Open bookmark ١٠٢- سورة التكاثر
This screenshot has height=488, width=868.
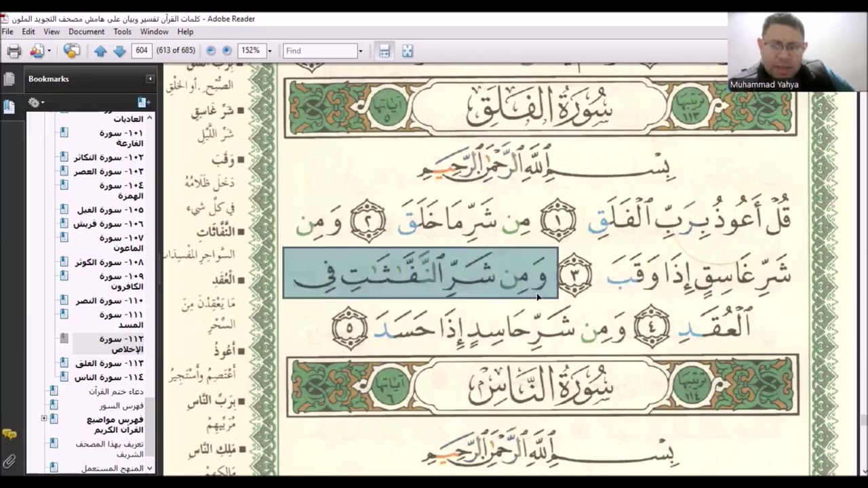tap(108, 157)
